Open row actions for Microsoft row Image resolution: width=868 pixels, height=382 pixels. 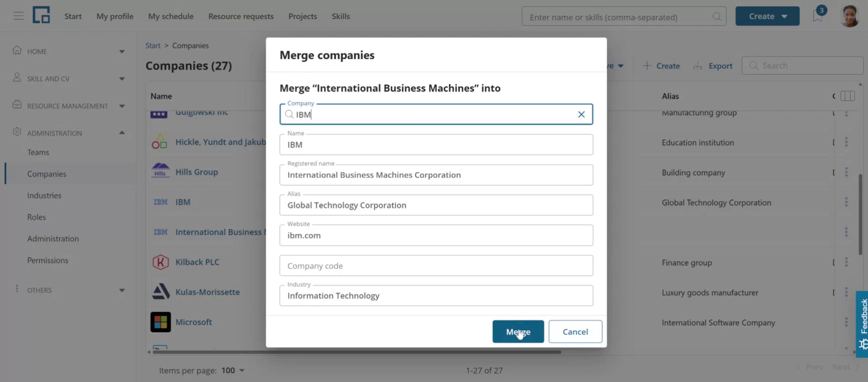[846, 322]
